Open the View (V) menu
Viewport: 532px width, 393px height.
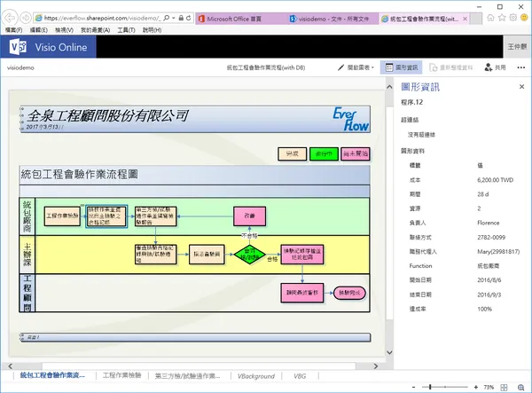pyautogui.click(x=64, y=30)
